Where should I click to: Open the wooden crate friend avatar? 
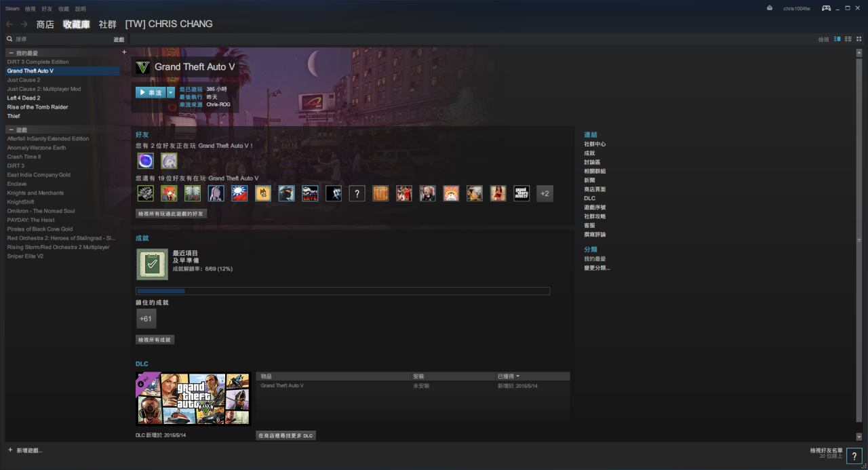[380, 194]
